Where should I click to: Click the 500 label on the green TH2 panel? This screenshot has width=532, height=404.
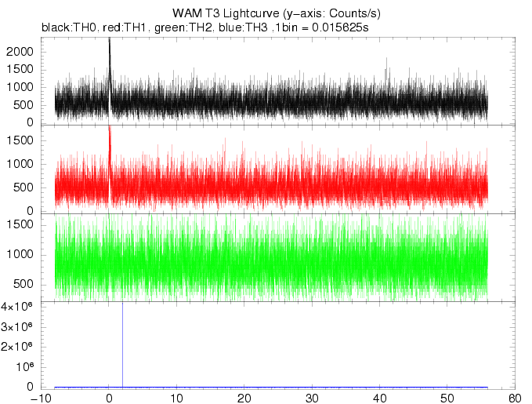point(24,284)
